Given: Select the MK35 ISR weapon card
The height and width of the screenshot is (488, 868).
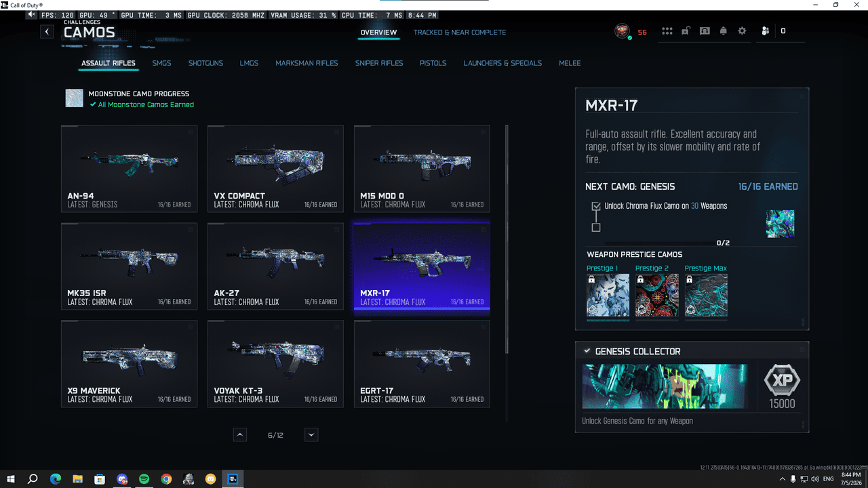Looking at the screenshot, I should [x=129, y=266].
